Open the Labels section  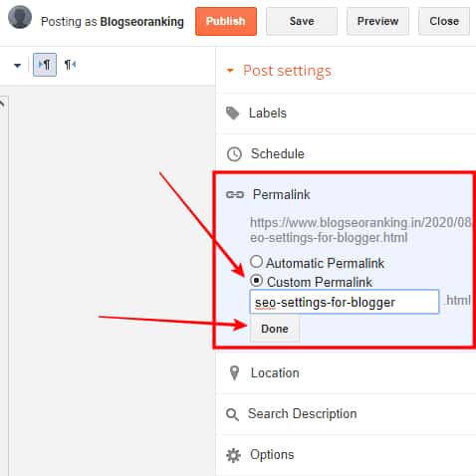click(x=346, y=114)
